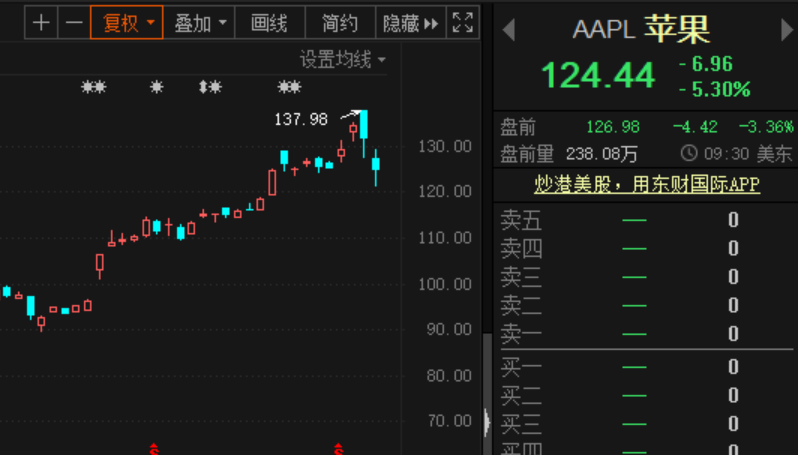
Task: Click the 卖五 order row
Action: 646,220
